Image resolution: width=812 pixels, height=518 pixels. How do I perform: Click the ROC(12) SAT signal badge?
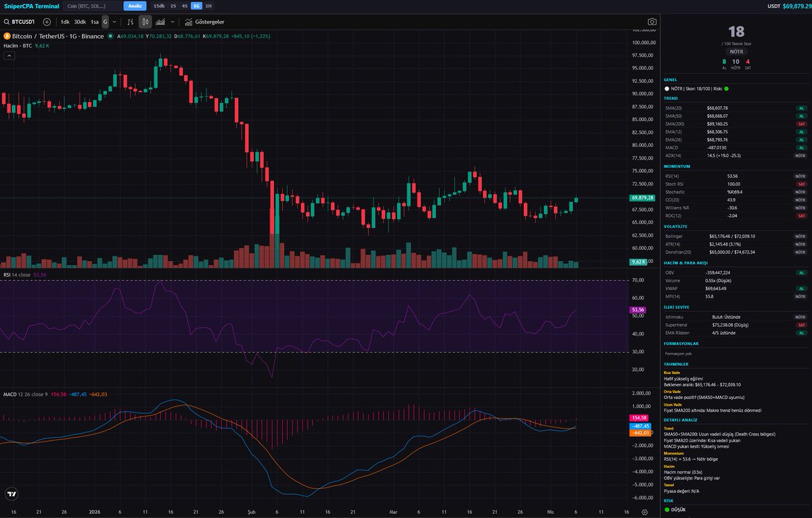801,216
